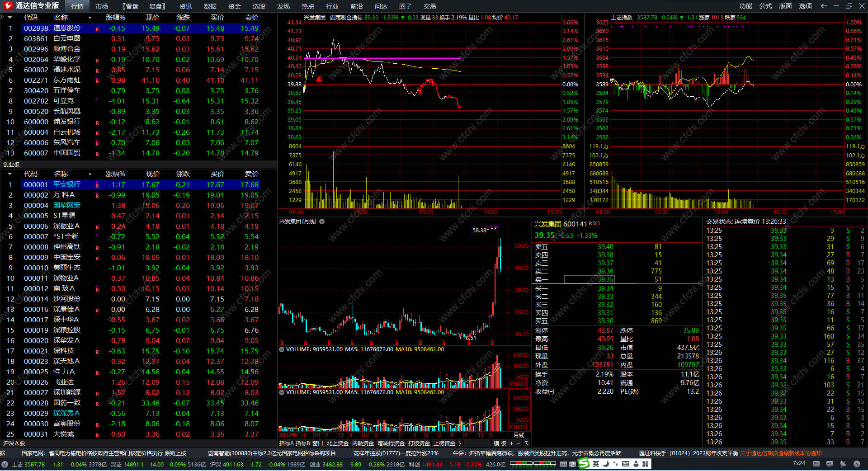Select the 北上资金 indicator tab

pyautogui.click(x=338, y=443)
